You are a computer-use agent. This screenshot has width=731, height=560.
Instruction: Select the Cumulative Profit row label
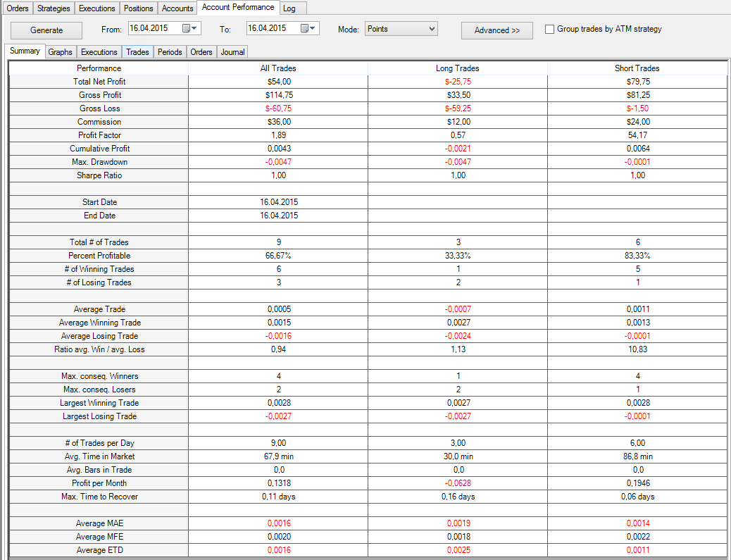click(99, 149)
